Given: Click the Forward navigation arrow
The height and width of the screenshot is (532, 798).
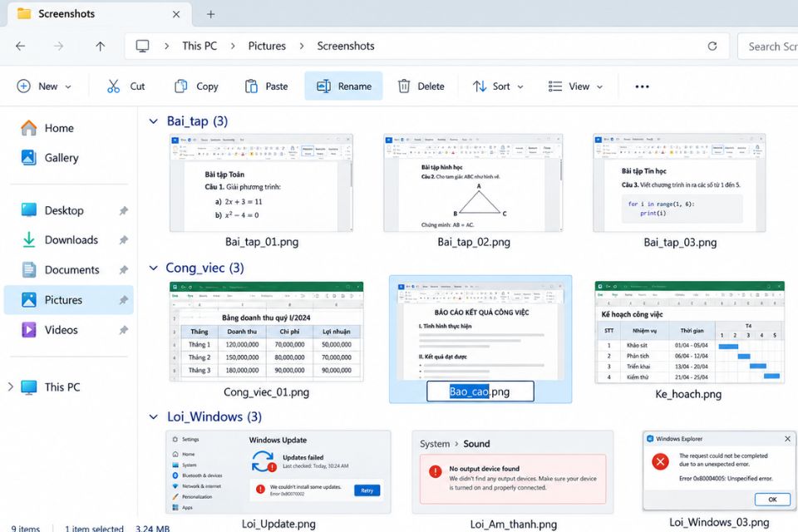Looking at the screenshot, I should pos(58,47).
